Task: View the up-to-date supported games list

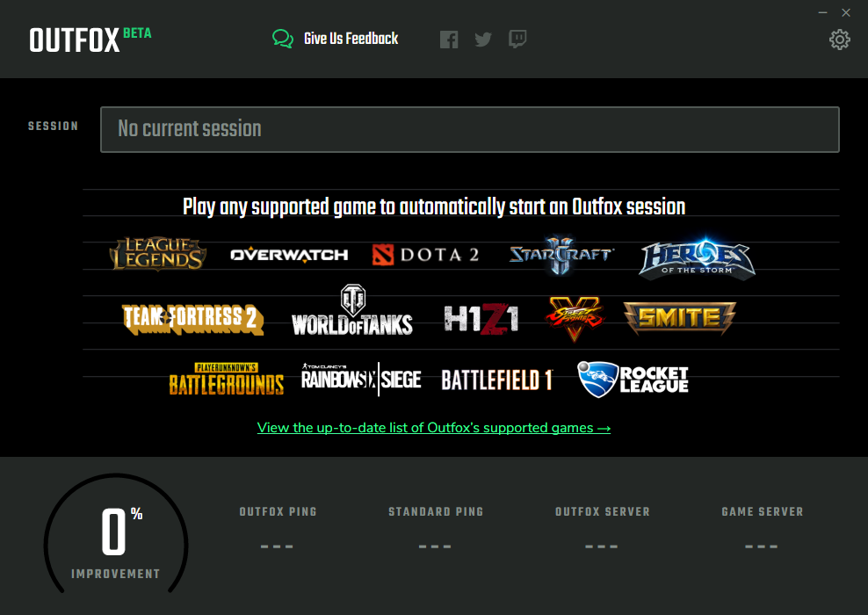Action: (x=434, y=427)
